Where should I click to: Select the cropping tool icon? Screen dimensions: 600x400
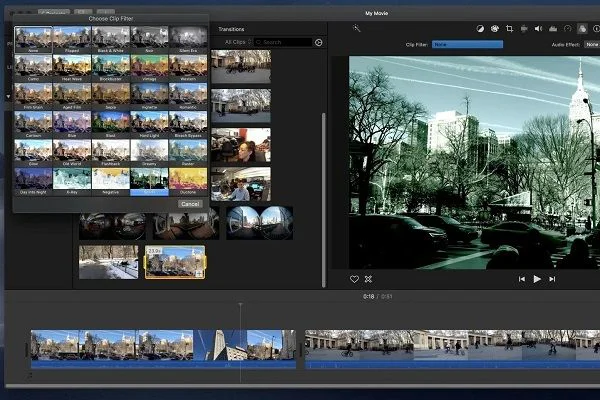coord(509,29)
